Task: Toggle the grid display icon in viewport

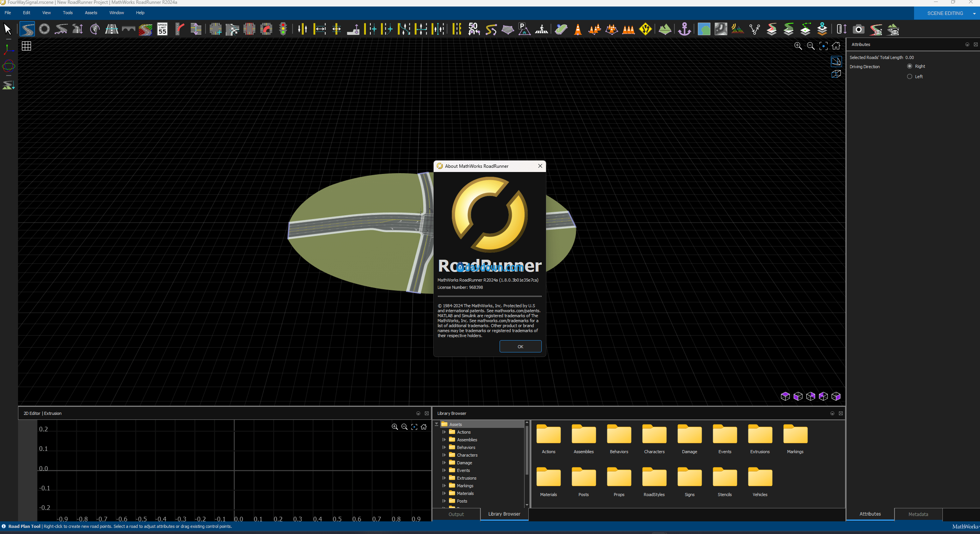Action: click(26, 46)
